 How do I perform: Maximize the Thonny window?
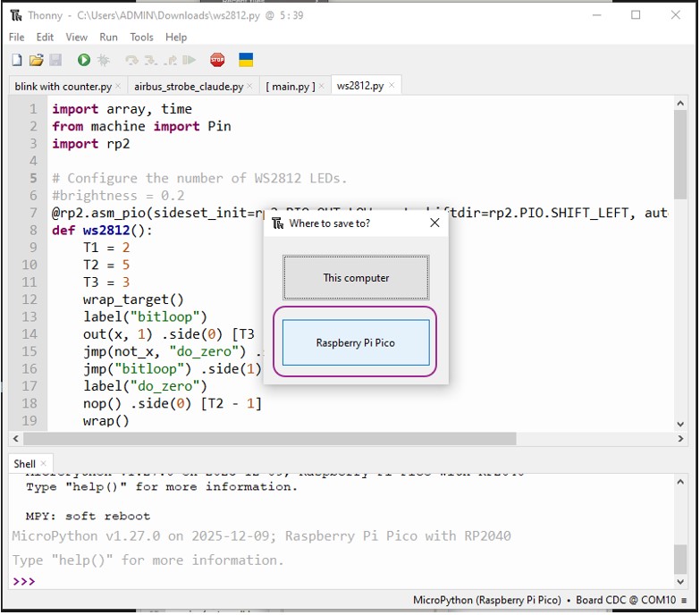[x=636, y=15]
